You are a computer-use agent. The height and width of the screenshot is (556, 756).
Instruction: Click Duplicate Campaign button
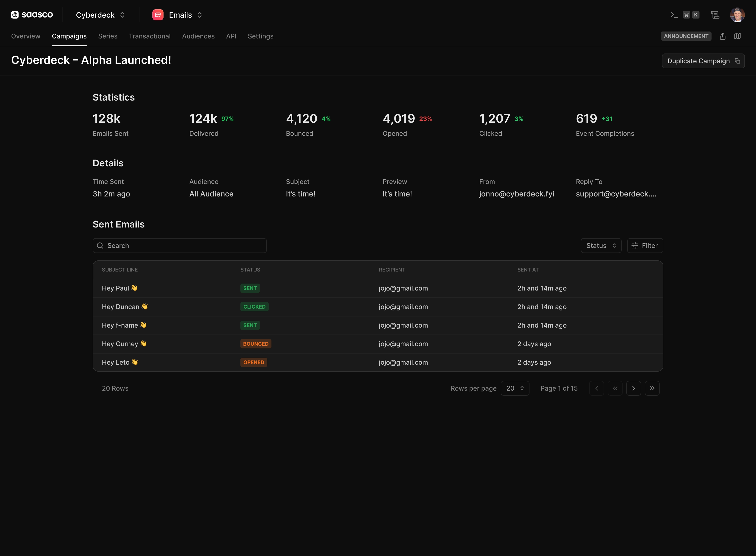pyautogui.click(x=703, y=61)
